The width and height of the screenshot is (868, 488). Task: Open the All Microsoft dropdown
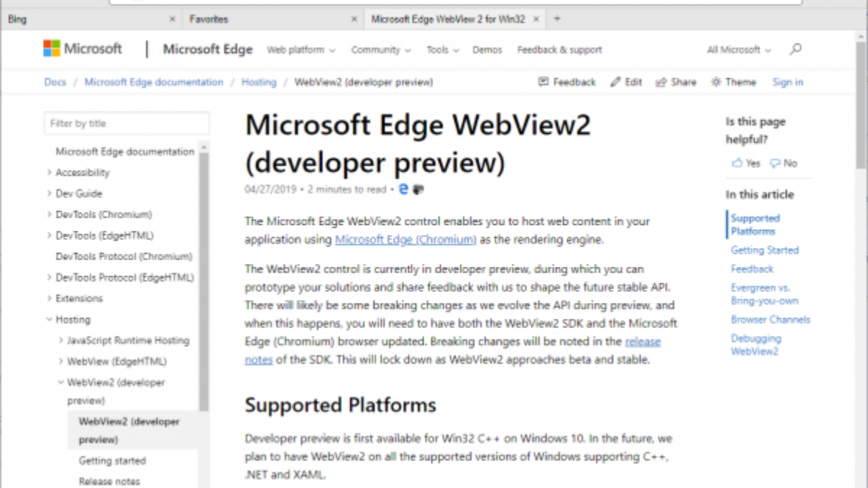(x=739, y=50)
